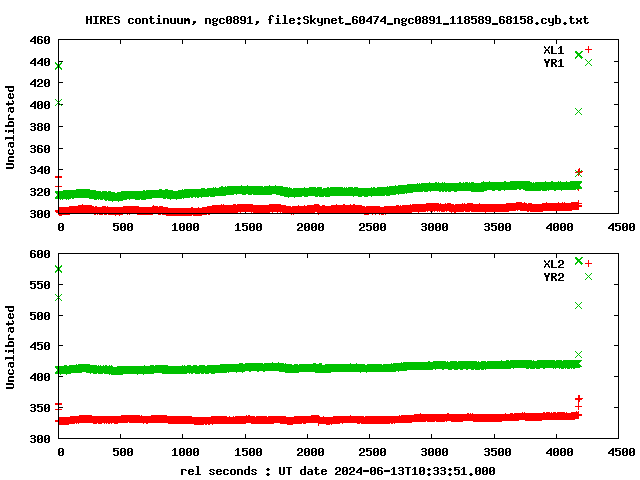640x480 pixels.
Task: Click the 4000 x-axis tick of the XL2/YR2 plot
Action: click(x=559, y=452)
